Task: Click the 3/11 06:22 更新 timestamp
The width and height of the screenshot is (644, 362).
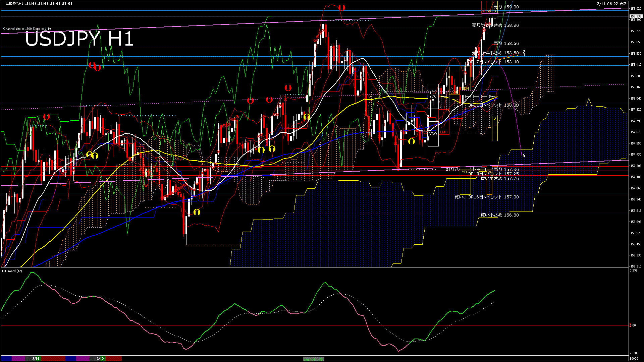Action: click(x=611, y=4)
